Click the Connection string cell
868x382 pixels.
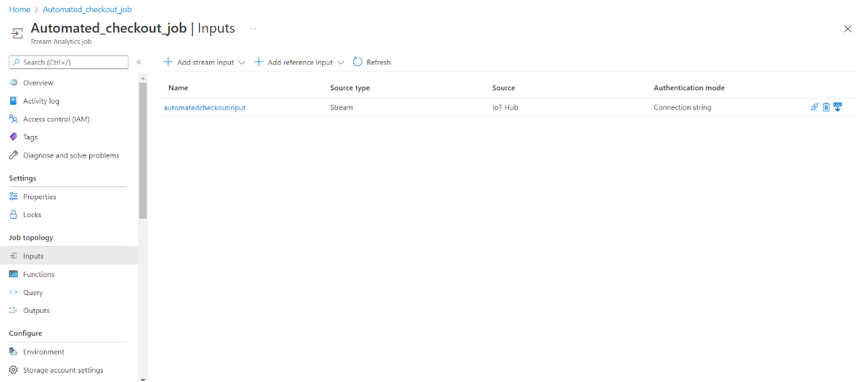click(x=682, y=107)
